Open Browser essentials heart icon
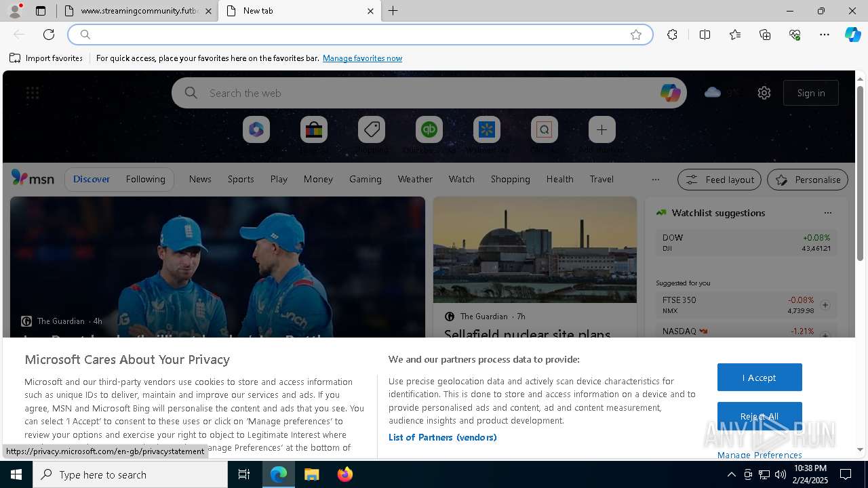Screen dimensions: 868x488 pyautogui.click(x=795, y=35)
